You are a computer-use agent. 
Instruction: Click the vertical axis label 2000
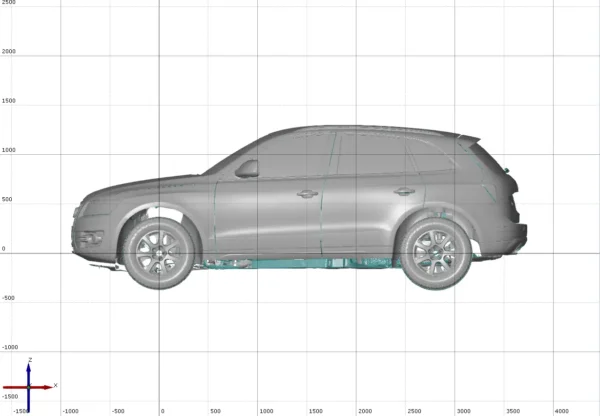pos(8,51)
